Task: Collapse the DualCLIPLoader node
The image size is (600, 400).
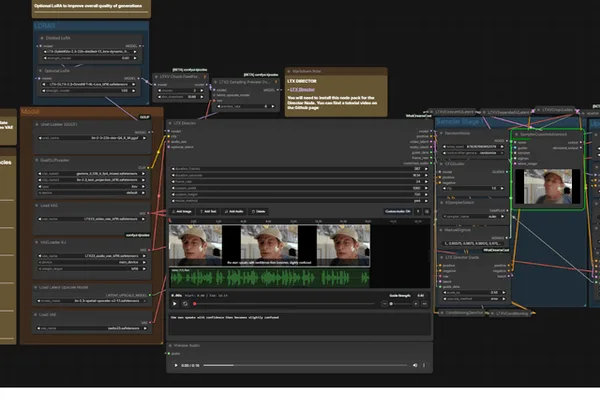Action: pos(37,160)
